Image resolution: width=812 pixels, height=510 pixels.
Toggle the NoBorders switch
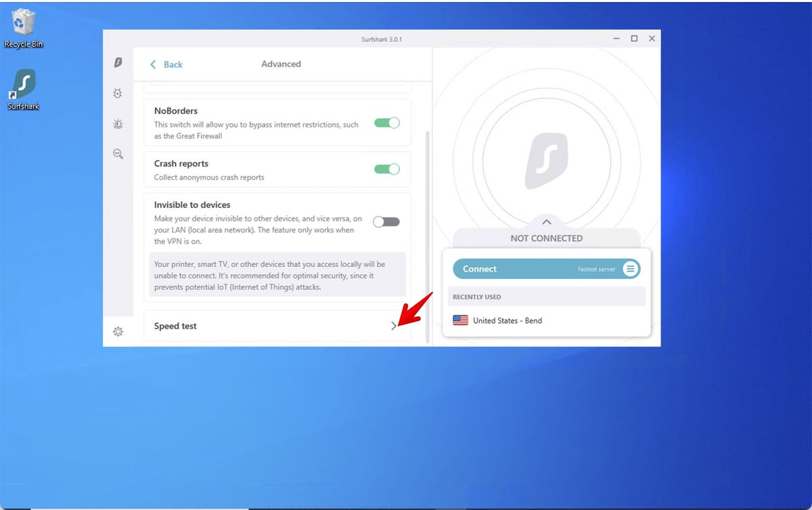click(x=387, y=123)
